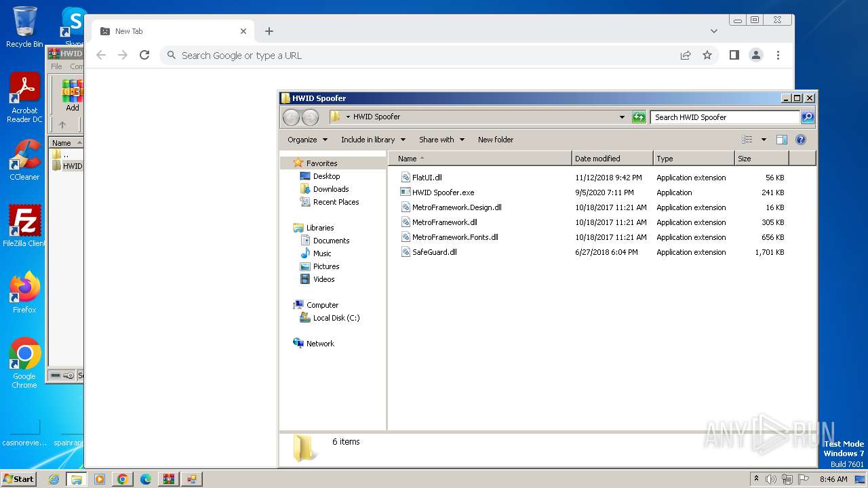Screen dimensions: 868x488
Task: Open WinRAR File menu
Action: click(x=56, y=66)
